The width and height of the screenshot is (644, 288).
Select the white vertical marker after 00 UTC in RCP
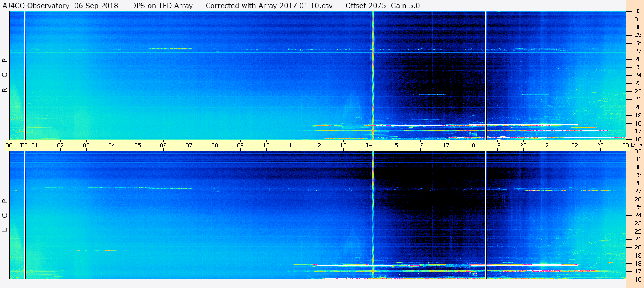pyautogui.click(x=24, y=75)
